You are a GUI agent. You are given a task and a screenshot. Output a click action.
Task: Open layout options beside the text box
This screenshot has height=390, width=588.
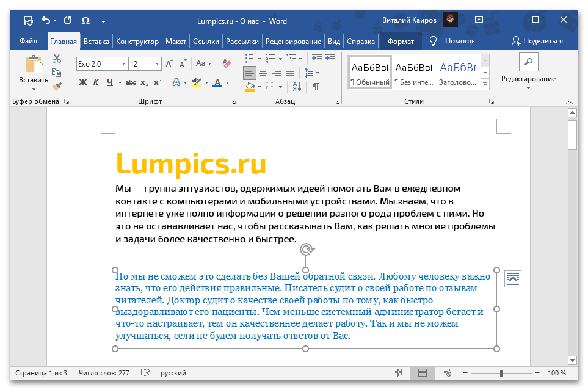513,279
